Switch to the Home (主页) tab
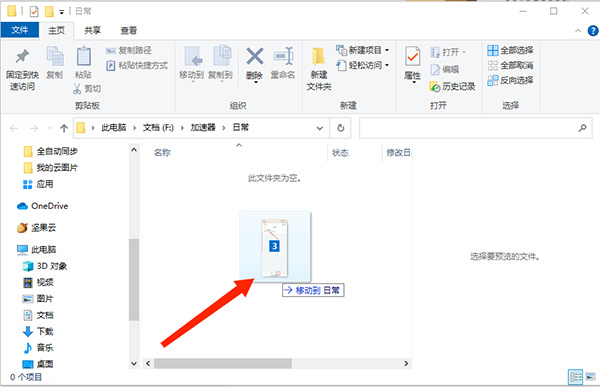Image resolution: width=600 pixels, height=387 pixels. pos(57,30)
